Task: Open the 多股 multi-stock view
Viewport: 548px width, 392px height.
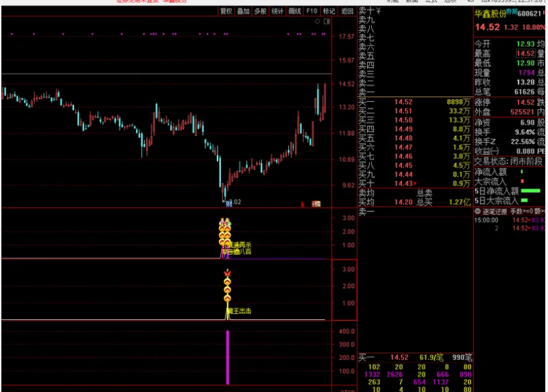Action: tap(260, 11)
